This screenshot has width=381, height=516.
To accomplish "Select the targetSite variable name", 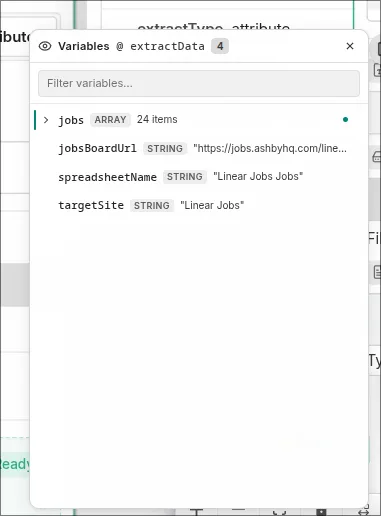I will [91, 205].
